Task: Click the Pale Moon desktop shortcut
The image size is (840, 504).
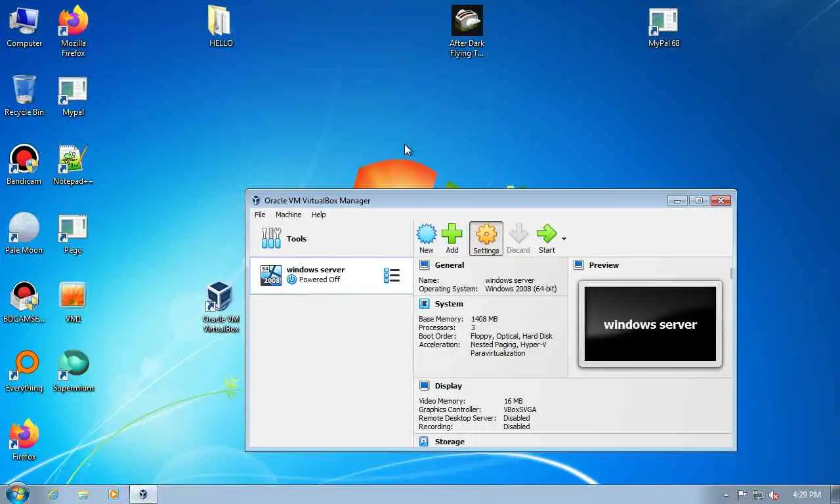Action: coord(24,234)
